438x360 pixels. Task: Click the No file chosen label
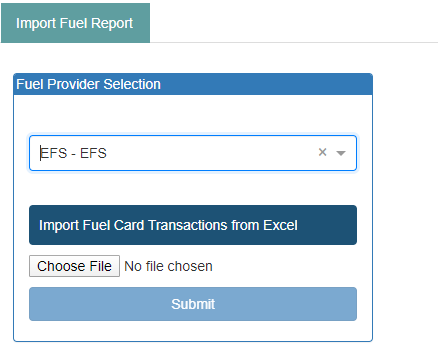(168, 266)
